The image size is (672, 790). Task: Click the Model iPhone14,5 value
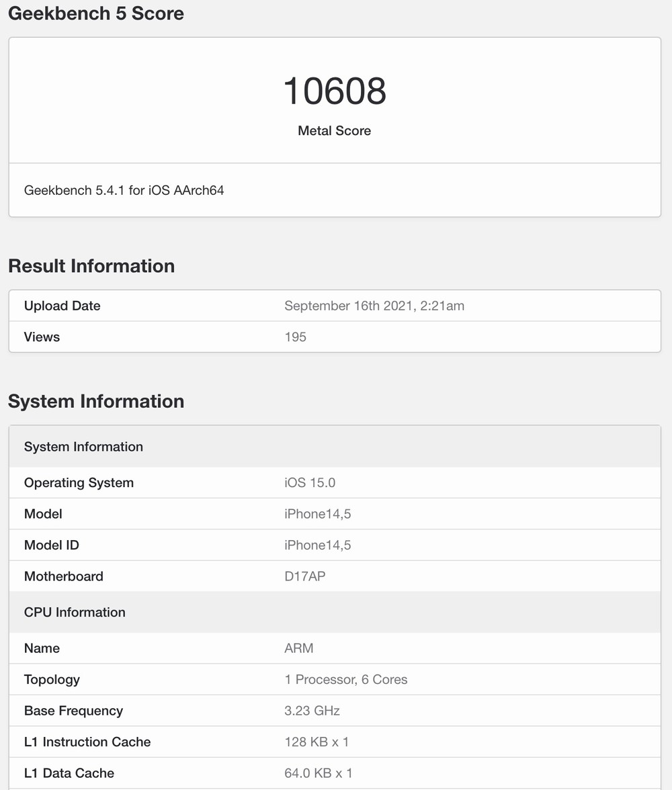318,514
